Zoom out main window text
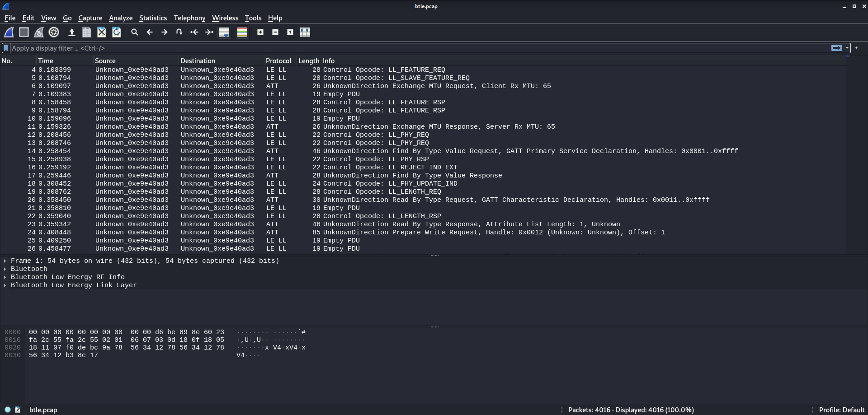The height and width of the screenshot is (415, 868). (275, 32)
